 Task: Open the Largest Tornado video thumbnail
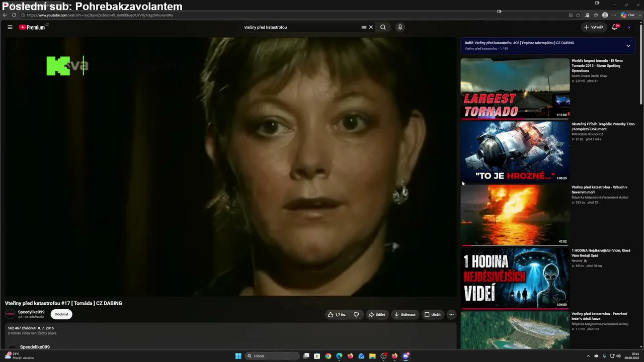pos(515,88)
